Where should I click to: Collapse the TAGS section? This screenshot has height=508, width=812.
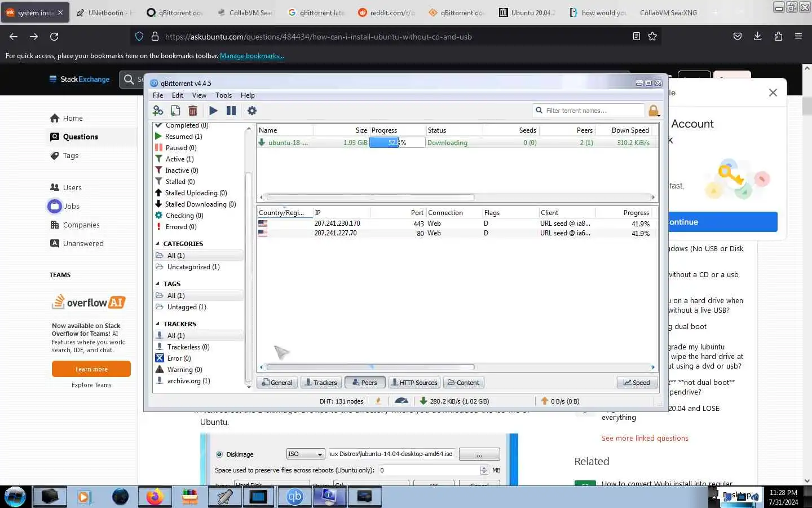tap(158, 284)
